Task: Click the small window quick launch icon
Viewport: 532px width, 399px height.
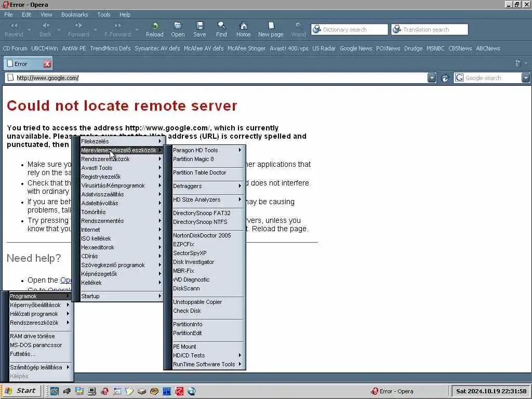Action: [117, 391]
